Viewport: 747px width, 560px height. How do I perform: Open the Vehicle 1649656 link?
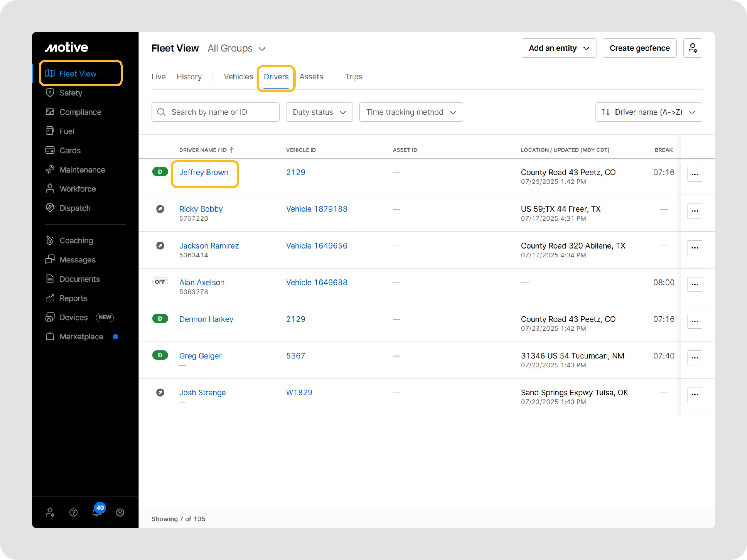316,246
